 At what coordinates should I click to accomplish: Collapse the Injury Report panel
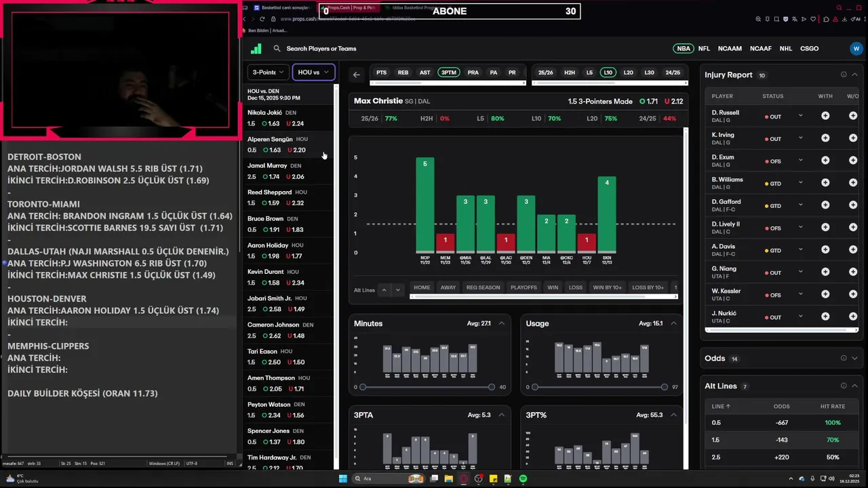pos(854,75)
